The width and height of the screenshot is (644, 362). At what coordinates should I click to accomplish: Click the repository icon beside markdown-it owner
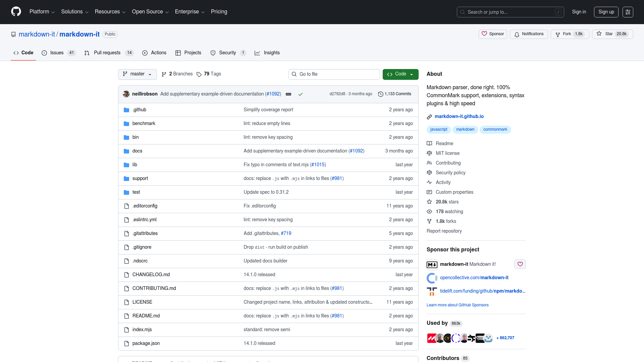(13, 35)
